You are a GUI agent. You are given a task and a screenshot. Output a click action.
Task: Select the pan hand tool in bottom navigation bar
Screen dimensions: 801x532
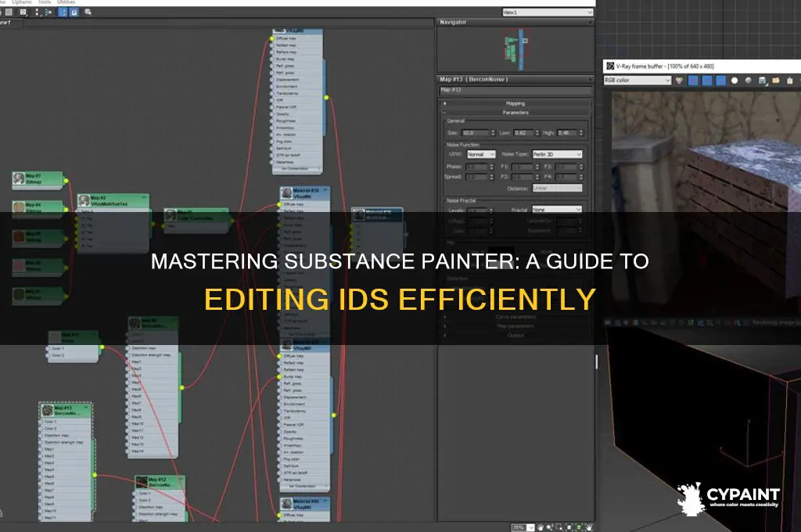(x=541, y=527)
